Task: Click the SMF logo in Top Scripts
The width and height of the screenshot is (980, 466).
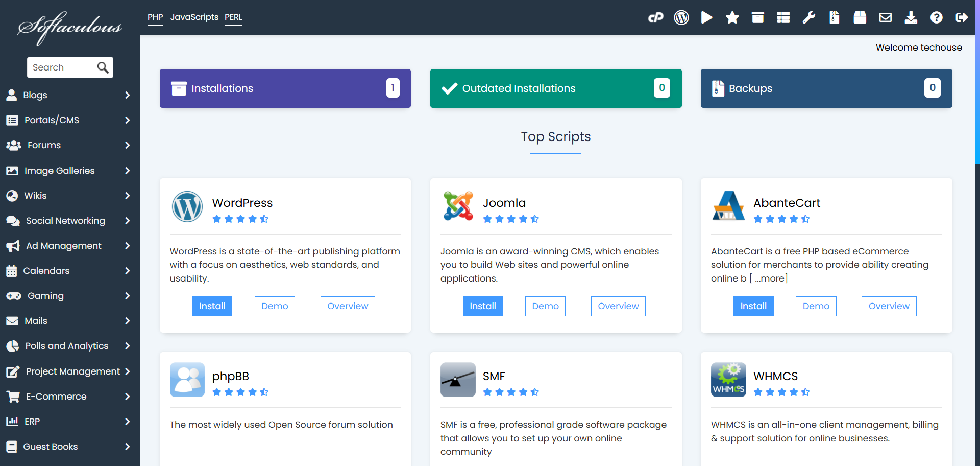Action: tap(458, 380)
